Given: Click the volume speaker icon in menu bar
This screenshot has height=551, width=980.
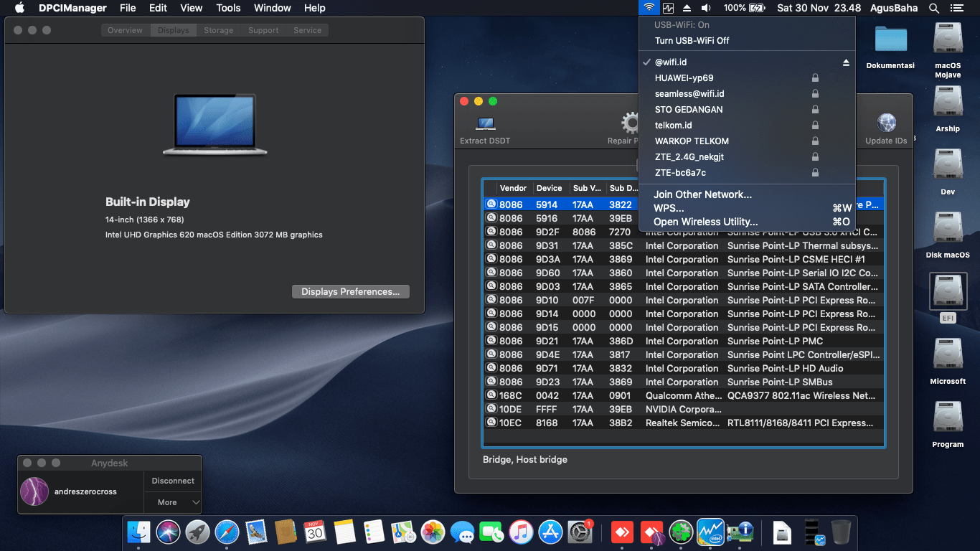Looking at the screenshot, I should coord(706,8).
